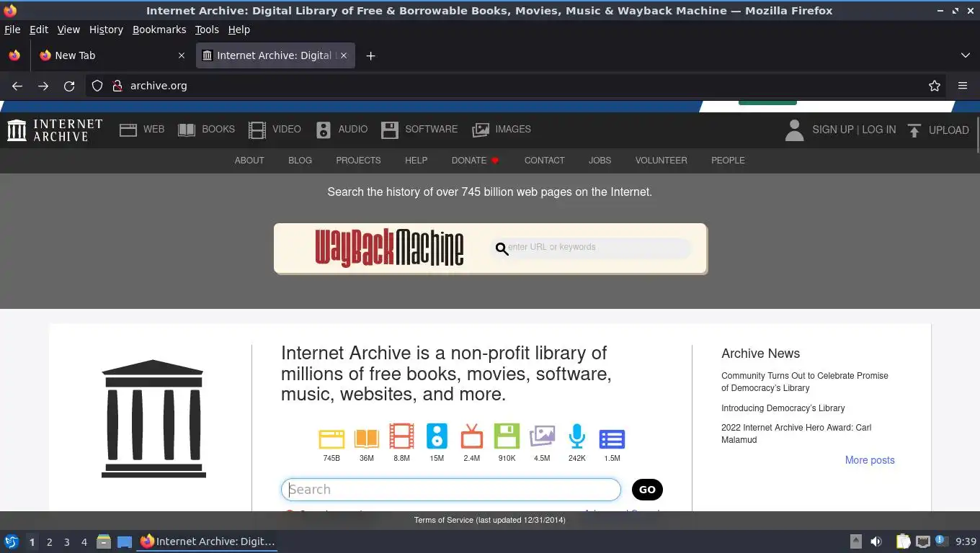The image size is (980, 553).
Task: Click the purple image icon labeled 4.5M
Action: point(542,436)
